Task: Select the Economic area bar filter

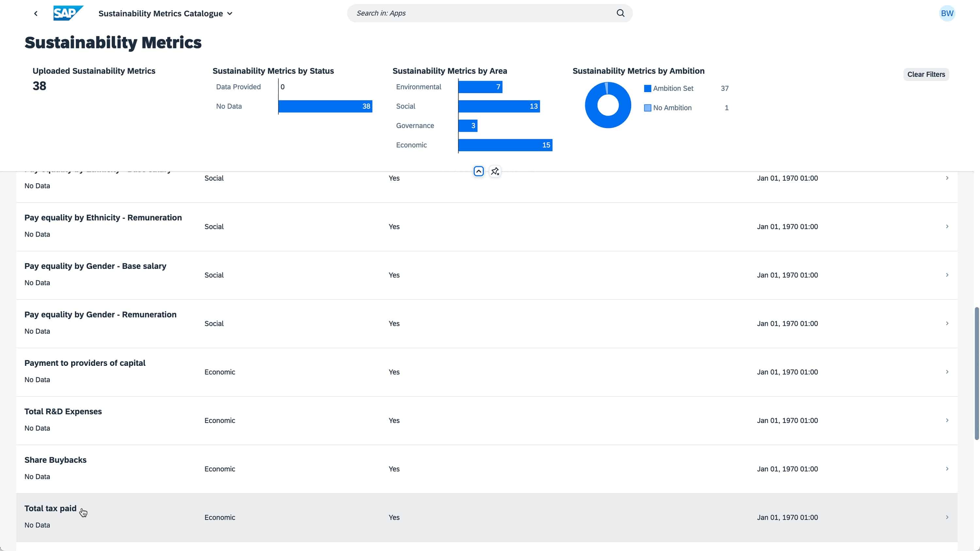Action: (504, 145)
